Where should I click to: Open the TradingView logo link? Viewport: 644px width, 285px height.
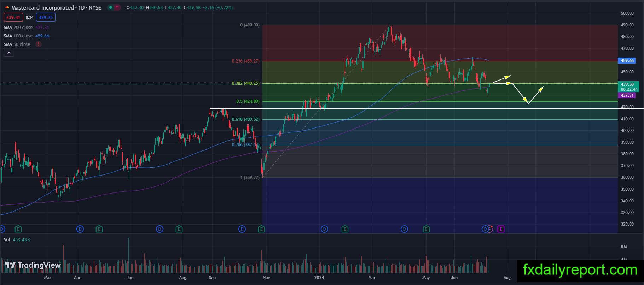33,265
